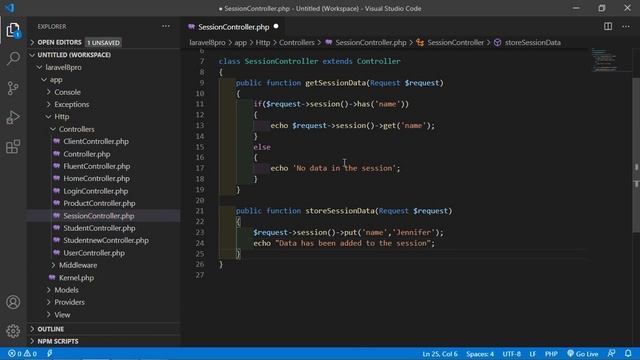Open the Source Control view
The height and width of the screenshot is (360, 640).
[13, 88]
